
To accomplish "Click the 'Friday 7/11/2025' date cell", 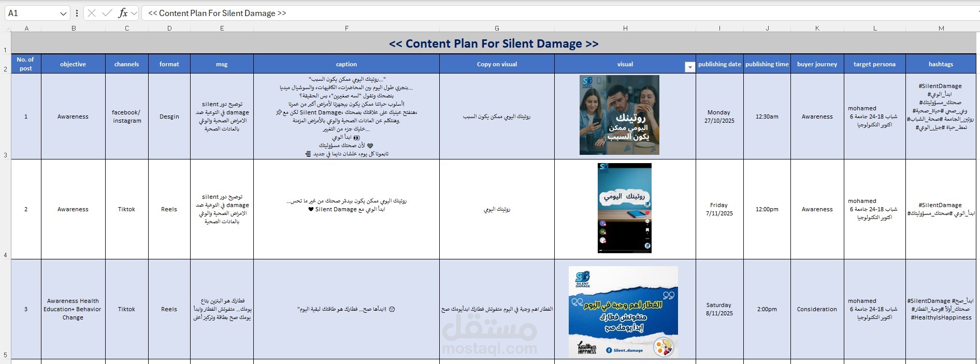I will tap(719, 209).
